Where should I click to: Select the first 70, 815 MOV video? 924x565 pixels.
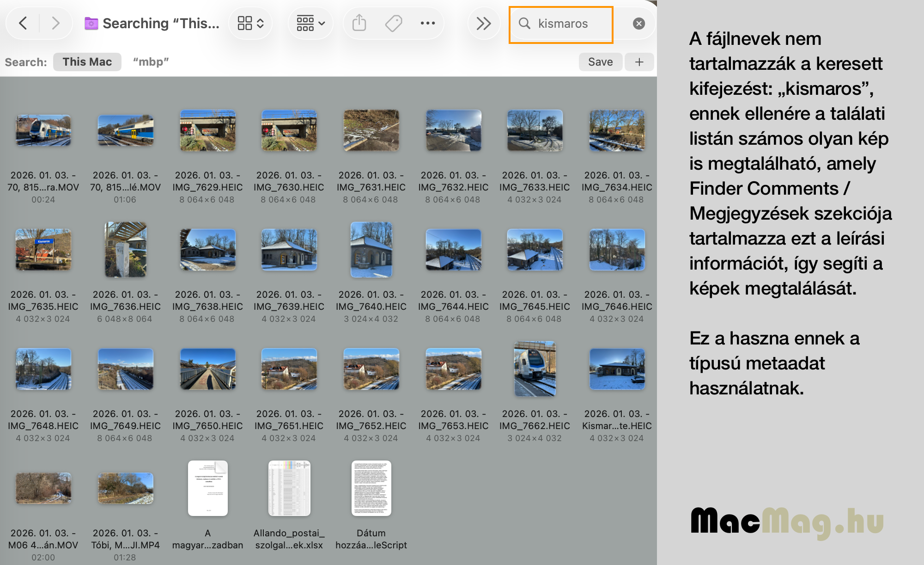pos(43,130)
